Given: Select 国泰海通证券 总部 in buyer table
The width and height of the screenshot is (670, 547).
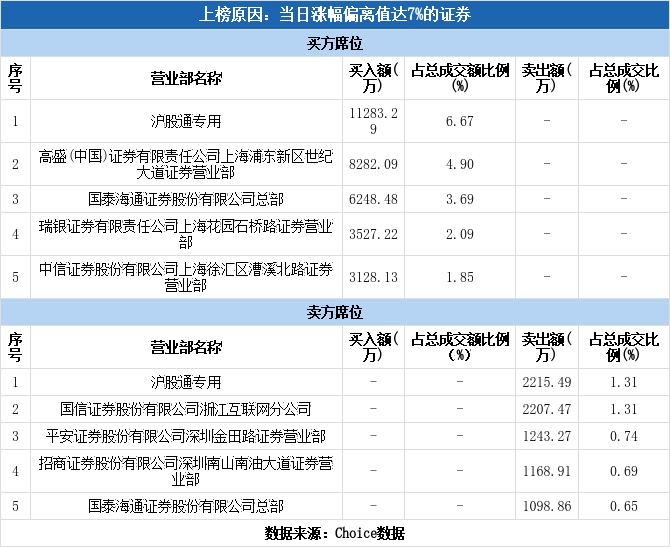Looking at the screenshot, I should click(x=186, y=199).
